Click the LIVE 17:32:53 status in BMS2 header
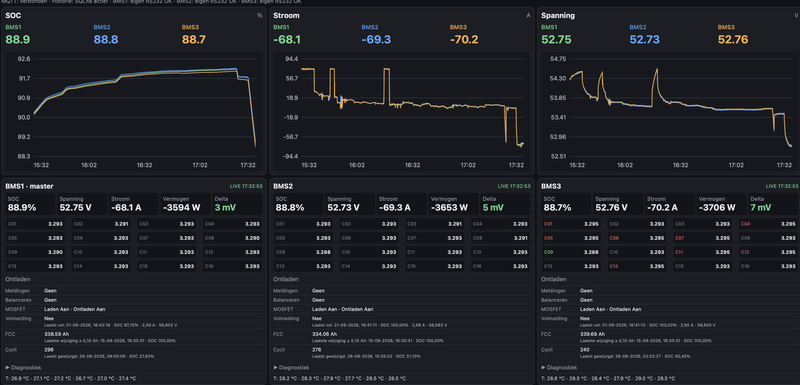Viewport: 800px width, 385px height. point(514,186)
